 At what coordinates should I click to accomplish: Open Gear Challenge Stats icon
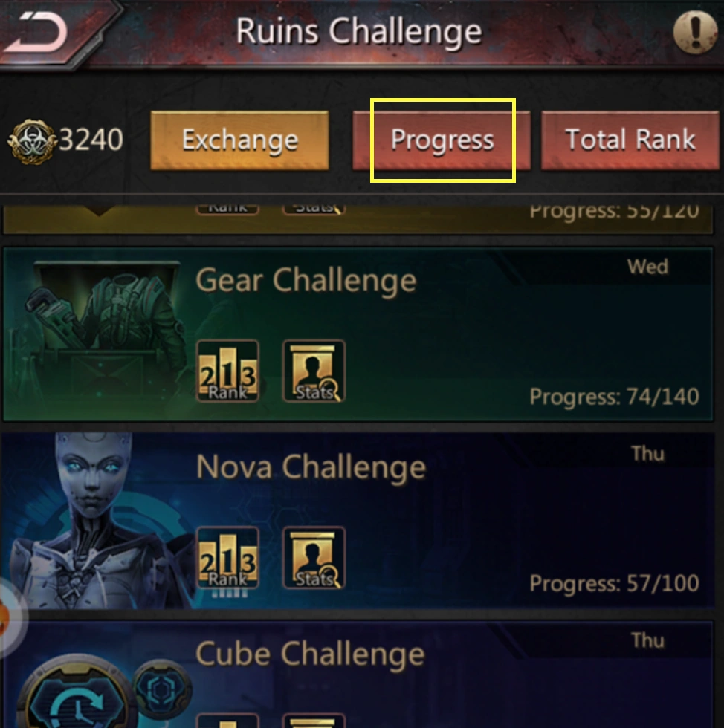314,371
